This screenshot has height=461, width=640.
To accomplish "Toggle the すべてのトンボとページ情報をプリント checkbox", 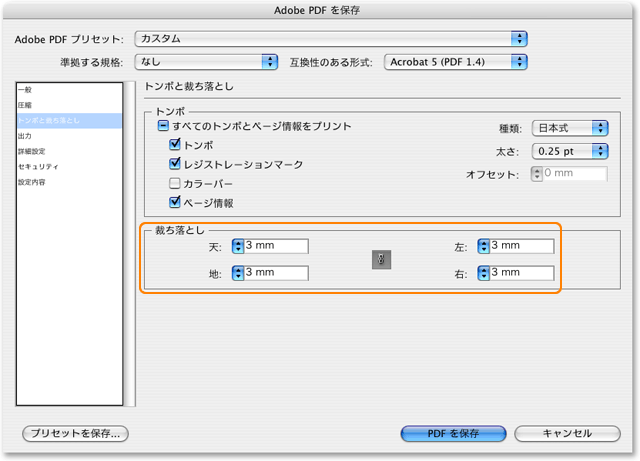I will [x=162, y=126].
